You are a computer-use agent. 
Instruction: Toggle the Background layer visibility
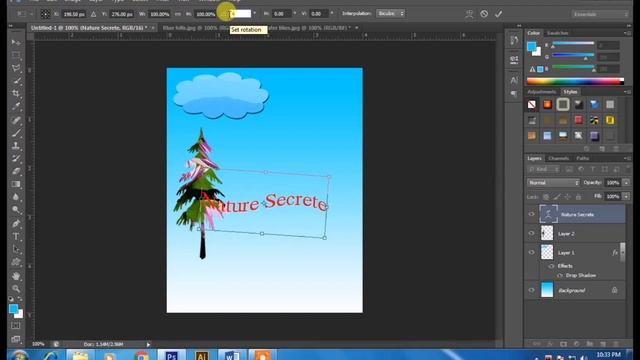[x=531, y=290]
